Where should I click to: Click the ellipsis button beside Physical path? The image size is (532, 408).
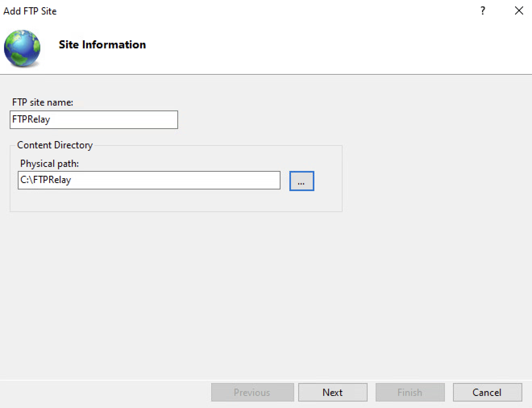click(301, 181)
